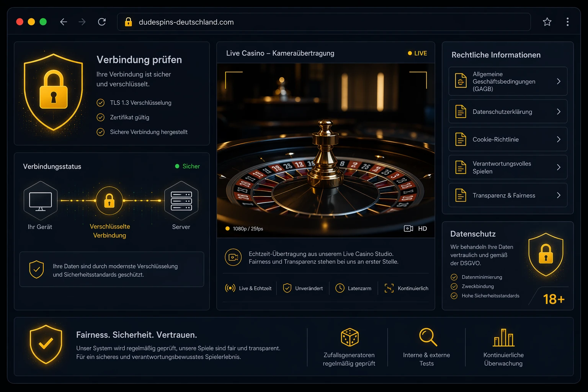Click the Hohe Sicherheitsstandards check mark
Screen dimensions: 588x392
(454, 296)
